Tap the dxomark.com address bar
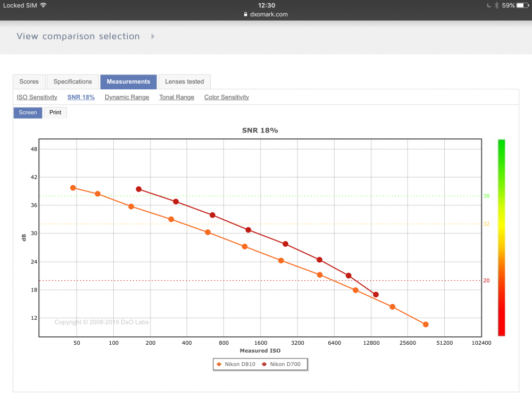Screen dimensions: 532x399 coord(265,14)
